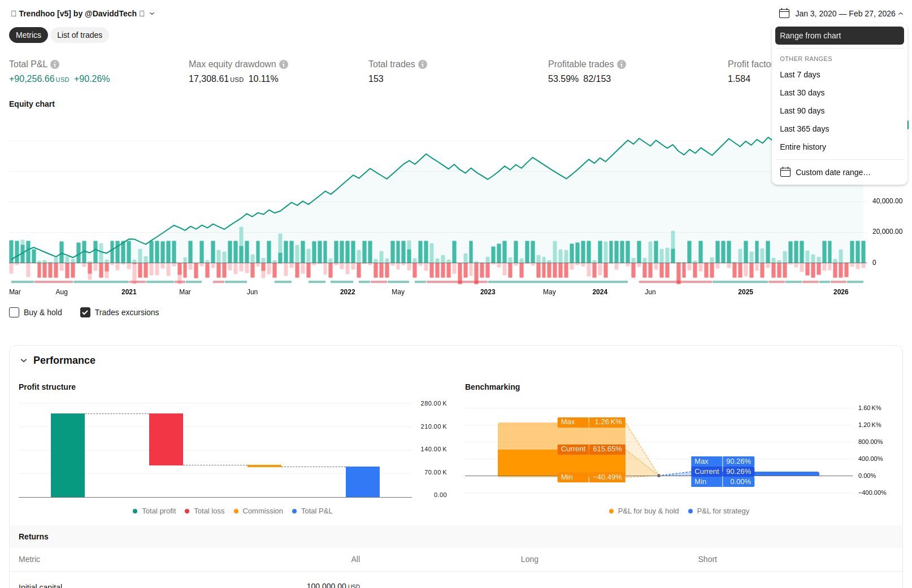Click info icon beside Profitable trades
The width and height of the screenshot is (912, 588).
622,64
